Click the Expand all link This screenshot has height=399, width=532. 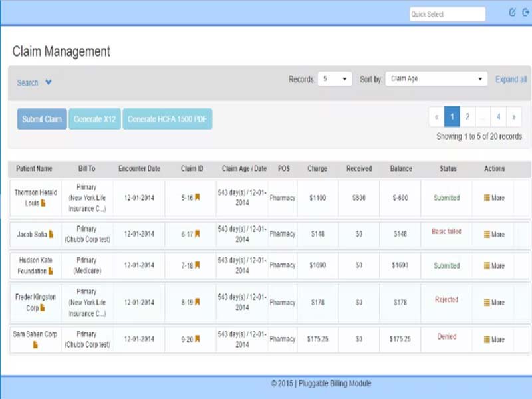(x=509, y=79)
